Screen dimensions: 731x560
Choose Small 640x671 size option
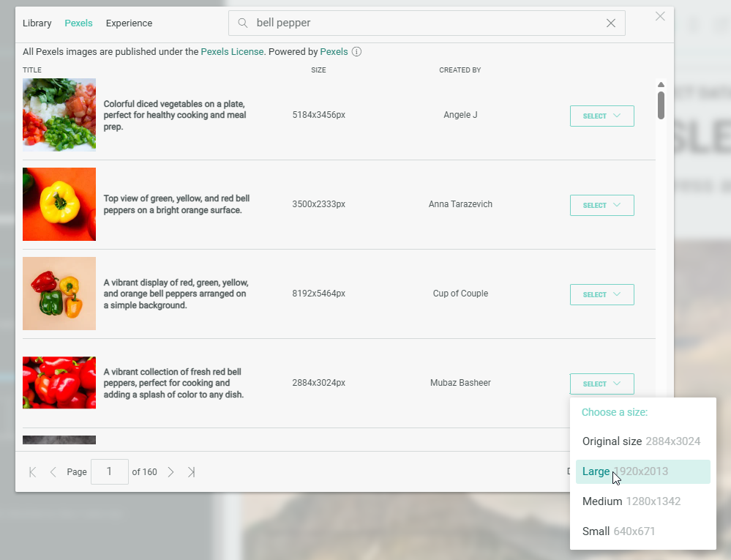click(x=618, y=531)
